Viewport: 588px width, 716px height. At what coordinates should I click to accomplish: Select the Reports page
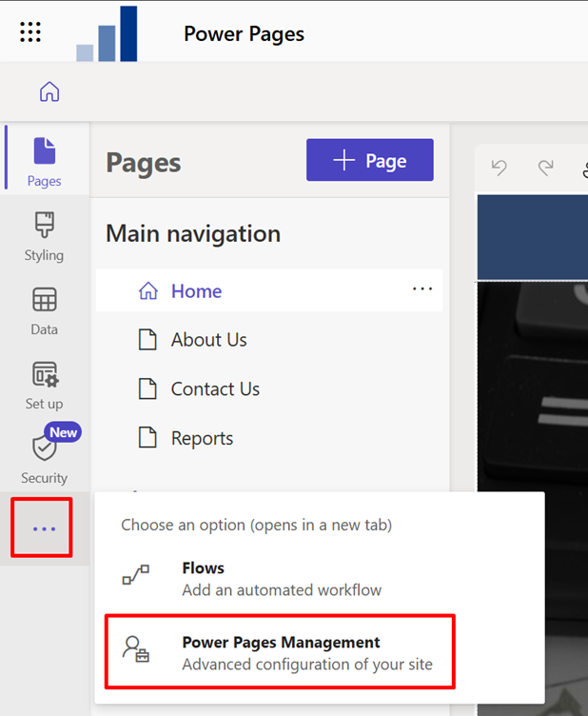(269, 438)
